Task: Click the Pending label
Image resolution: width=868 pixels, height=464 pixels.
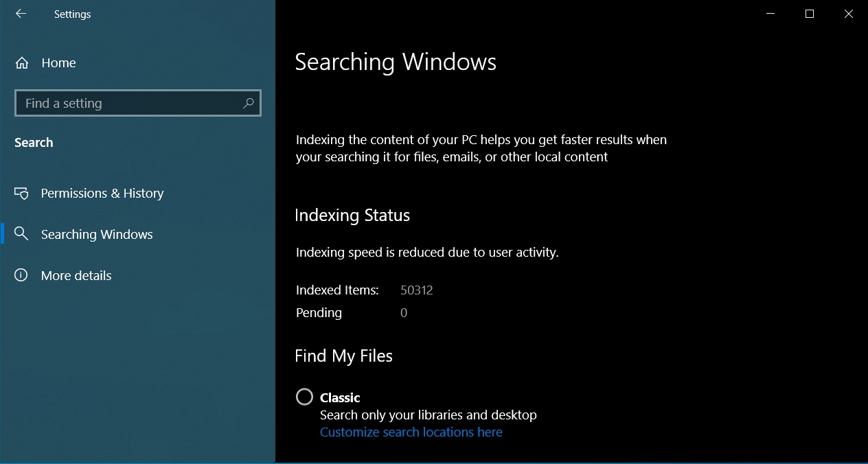Action: [x=319, y=313]
